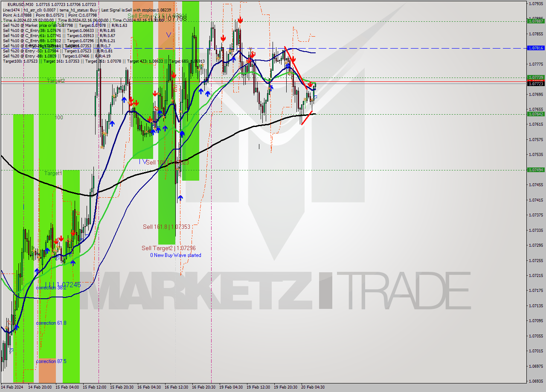Click the '20 Feb 04:30' time axis label
This screenshot has width=546, height=392.
click(313, 387)
